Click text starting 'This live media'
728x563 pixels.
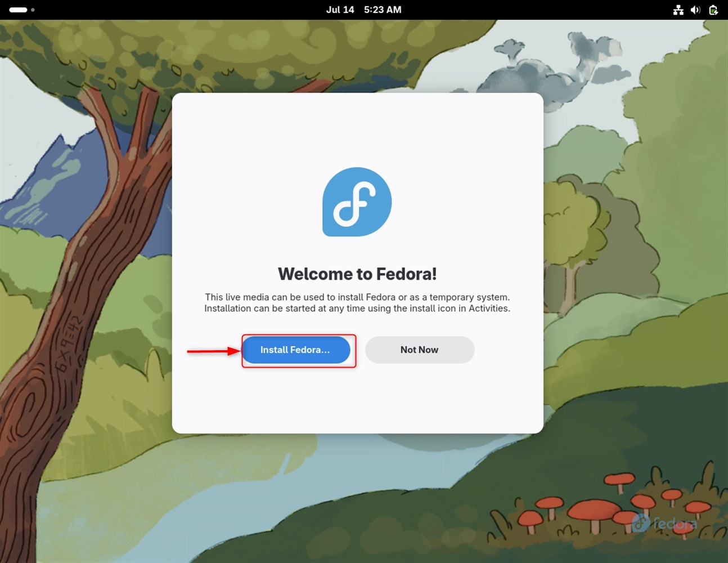[357, 297]
